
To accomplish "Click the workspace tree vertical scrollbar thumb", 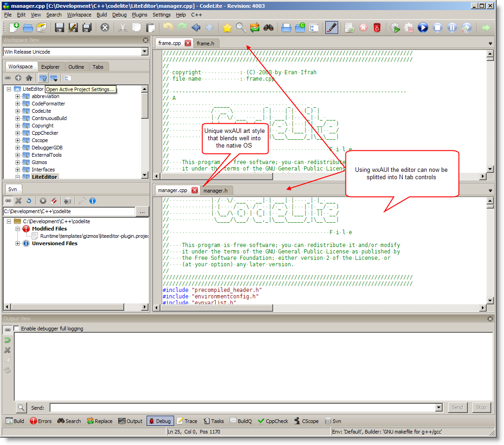I will 145,105.
